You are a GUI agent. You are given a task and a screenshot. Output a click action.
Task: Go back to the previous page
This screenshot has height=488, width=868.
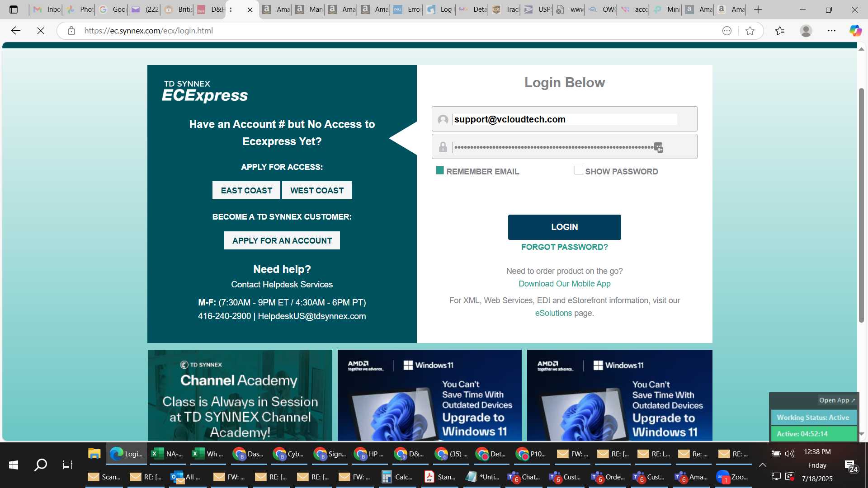(x=16, y=31)
